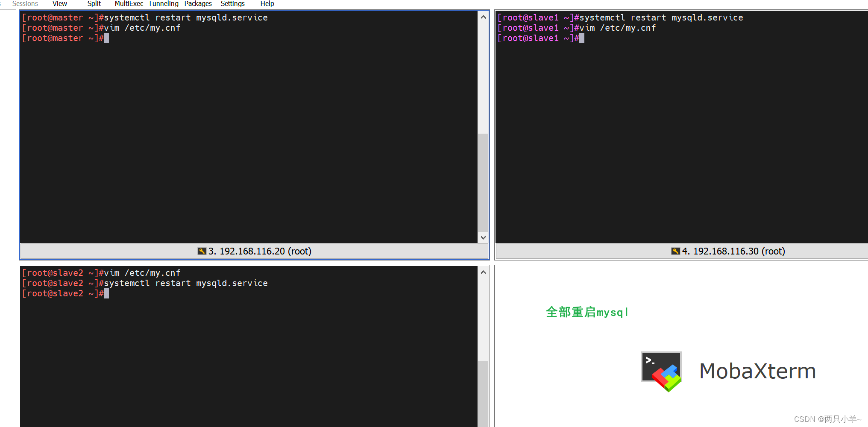Viewport: 868px width, 427px height.
Task: Open the View menu
Action: click(x=59, y=4)
